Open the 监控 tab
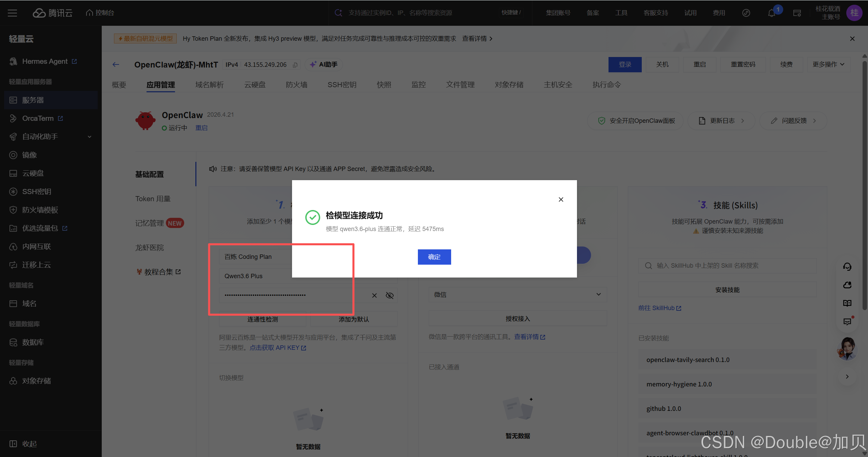Screen dimensions: 868x457 (418, 85)
